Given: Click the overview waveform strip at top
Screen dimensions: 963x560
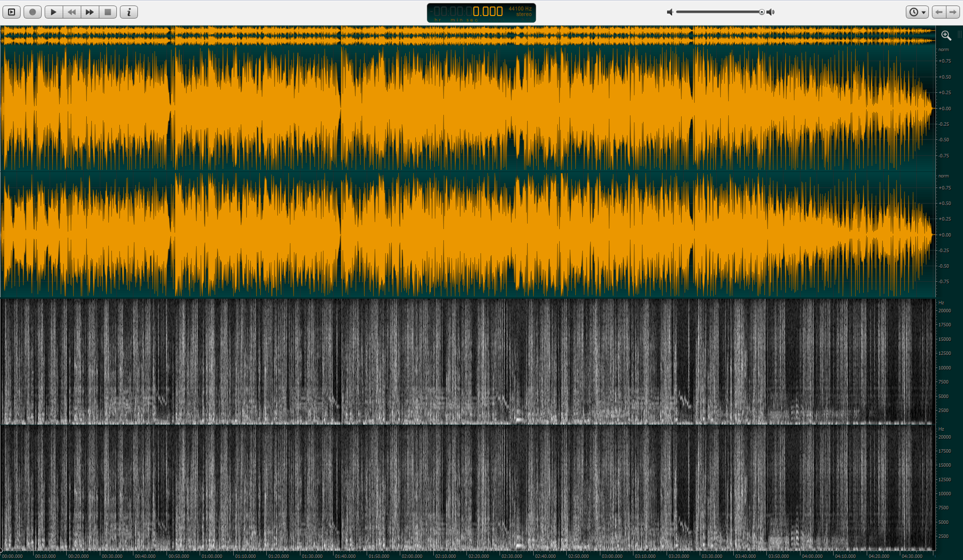Looking at the screenshot, I should pyautogui.click(x=466, y=36).
